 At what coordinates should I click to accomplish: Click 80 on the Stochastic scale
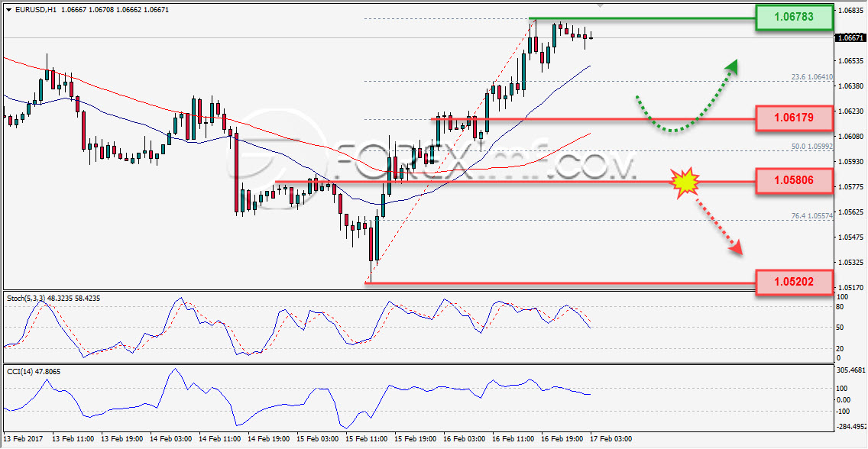coord(840,307)
